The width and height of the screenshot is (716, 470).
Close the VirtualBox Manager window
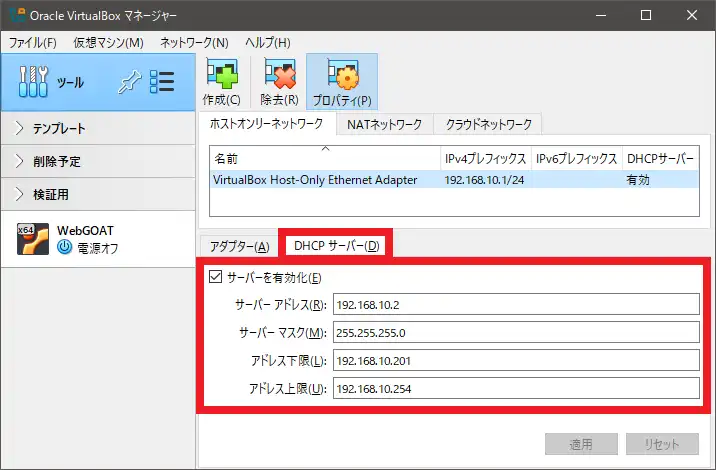(x=691, y=15)
